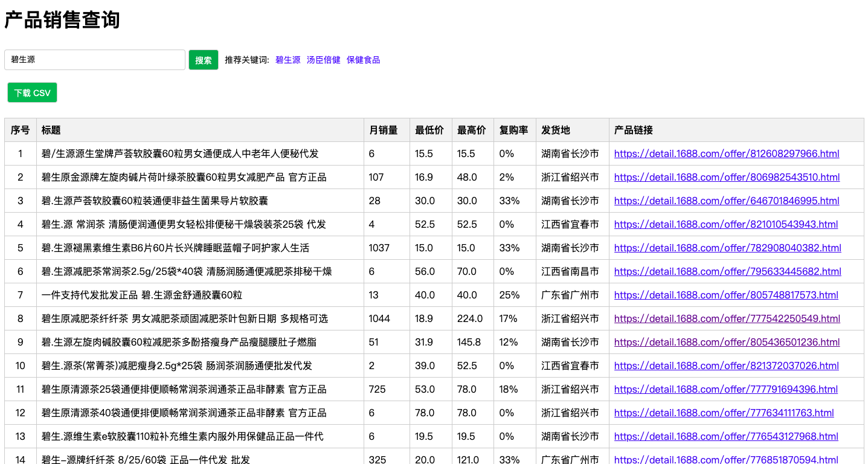Image resolution: width=868 pixels, height=464 pixels.
Task: Click repurchase rate 17% in row 8
Action: click(x=508, y=318)
